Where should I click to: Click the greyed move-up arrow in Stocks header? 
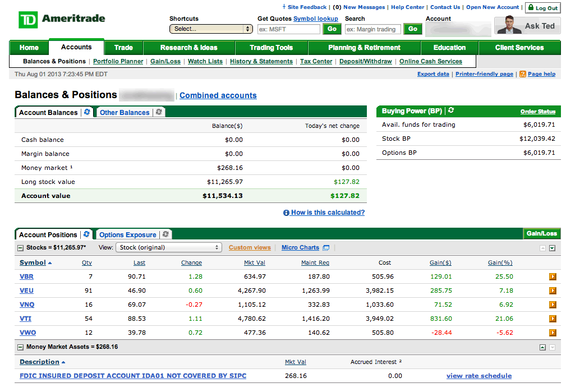tap(542, 248)
